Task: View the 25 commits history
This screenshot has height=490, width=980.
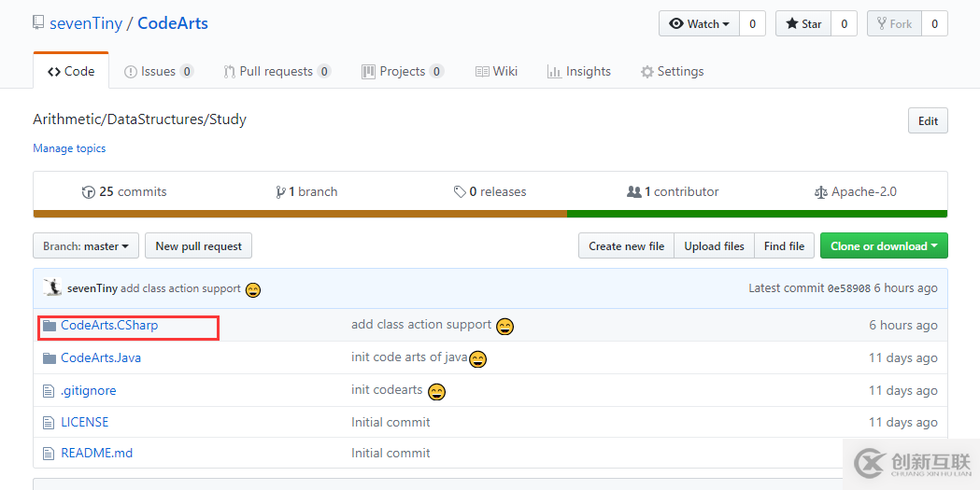Action: click(124, 191)
